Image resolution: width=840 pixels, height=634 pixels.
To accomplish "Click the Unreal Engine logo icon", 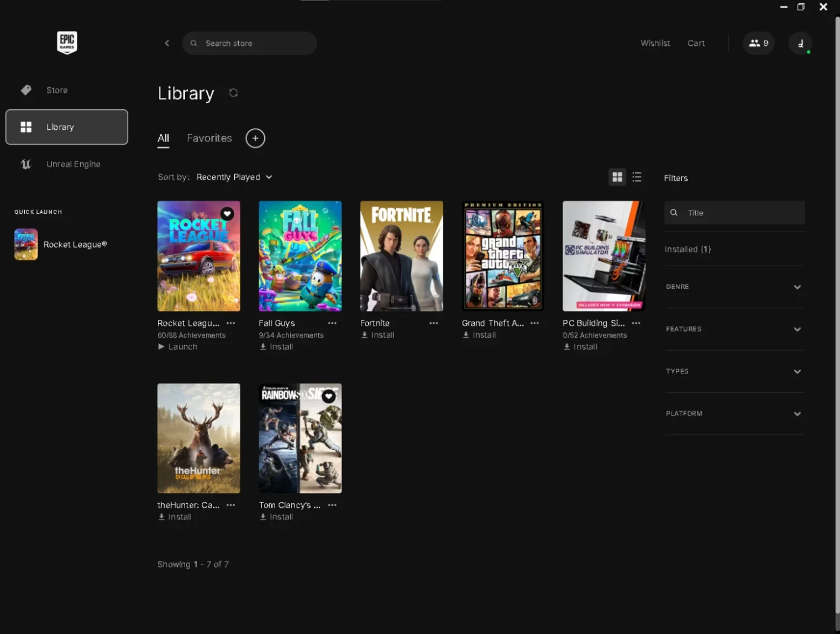I will pos(26,164).
